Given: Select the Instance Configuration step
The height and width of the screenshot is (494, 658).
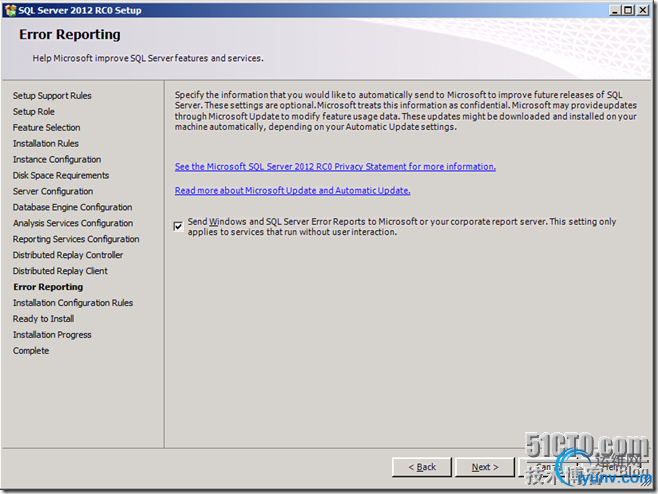Looking at the screenshot, I should coord(57,159).
